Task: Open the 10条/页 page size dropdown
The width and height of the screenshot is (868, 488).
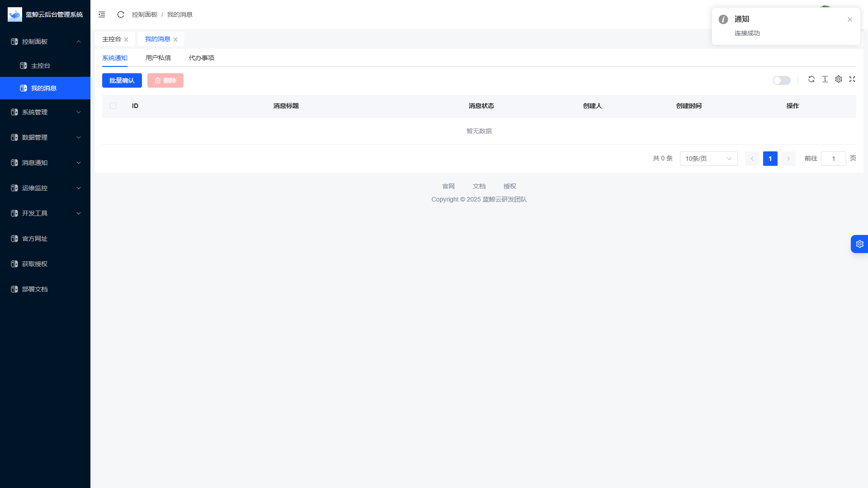Action: click(x=708, y=159)
